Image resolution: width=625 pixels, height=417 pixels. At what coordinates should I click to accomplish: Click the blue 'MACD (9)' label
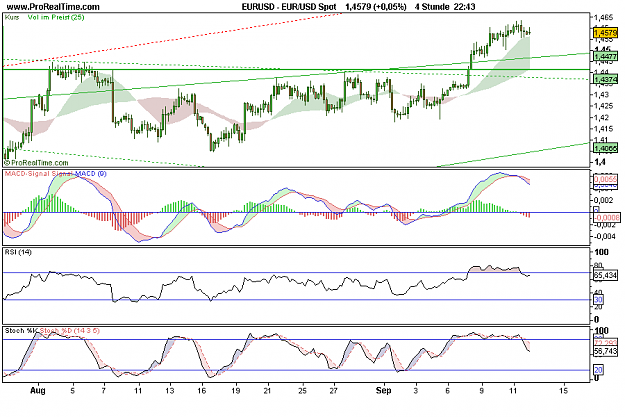point(90,173)
